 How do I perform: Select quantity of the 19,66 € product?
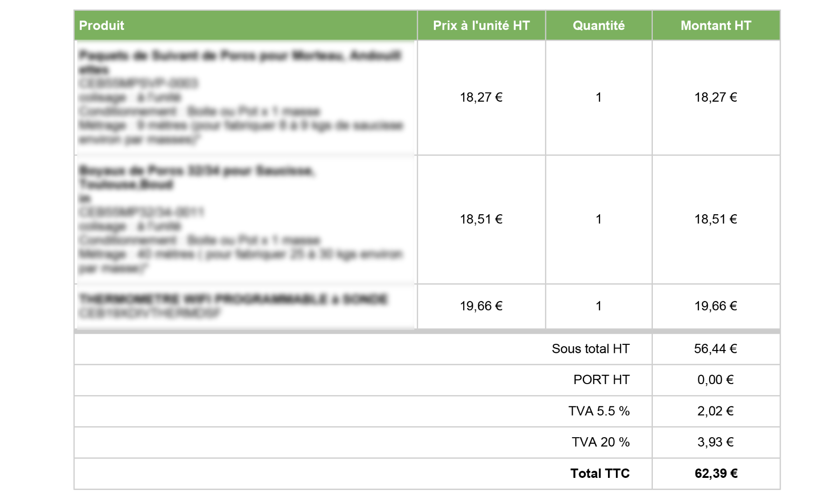[599, 306]
